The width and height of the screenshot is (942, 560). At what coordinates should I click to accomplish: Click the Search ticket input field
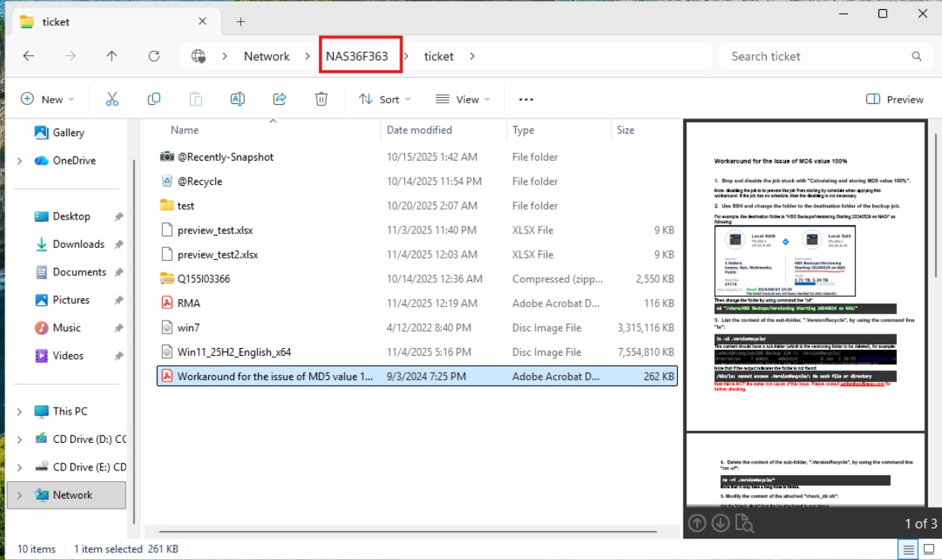pos(815,56)
